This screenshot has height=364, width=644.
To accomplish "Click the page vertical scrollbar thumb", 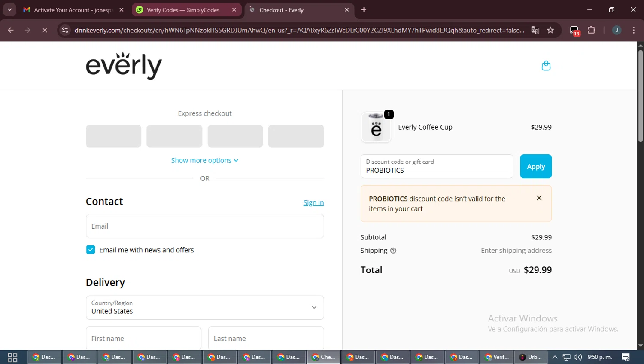I will 640,95.
